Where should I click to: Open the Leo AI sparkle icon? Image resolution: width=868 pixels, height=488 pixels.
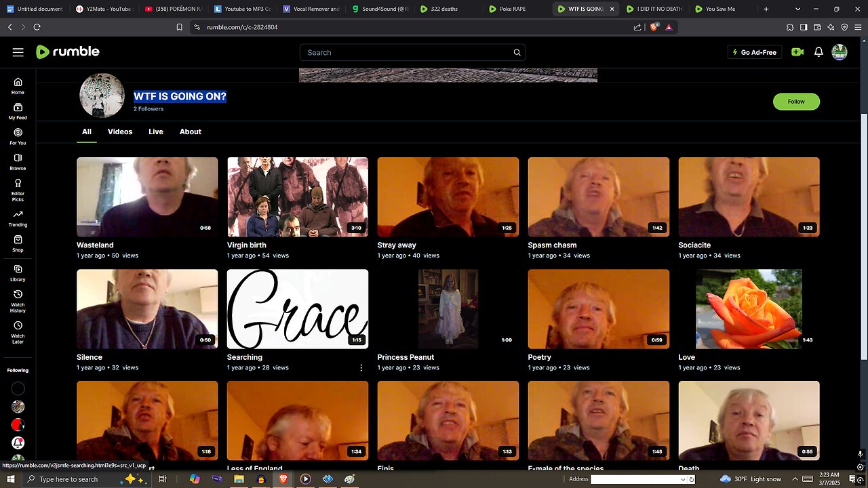831,27
